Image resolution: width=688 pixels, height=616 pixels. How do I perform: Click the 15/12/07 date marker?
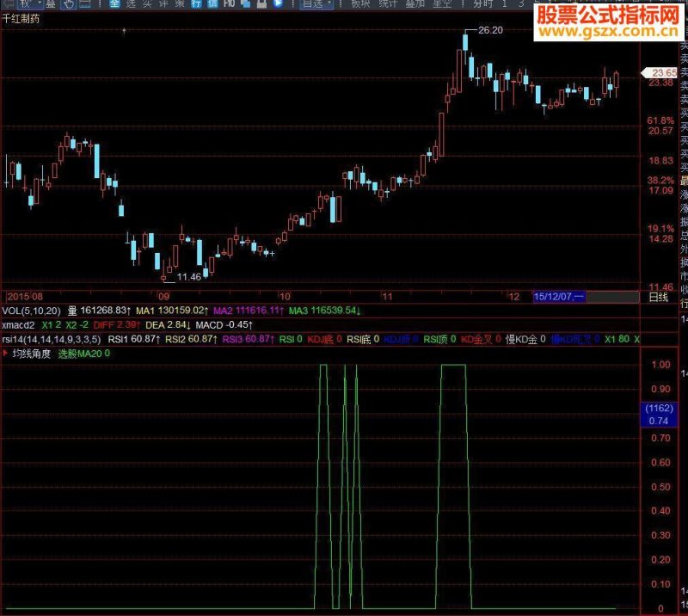coord(558,297)
